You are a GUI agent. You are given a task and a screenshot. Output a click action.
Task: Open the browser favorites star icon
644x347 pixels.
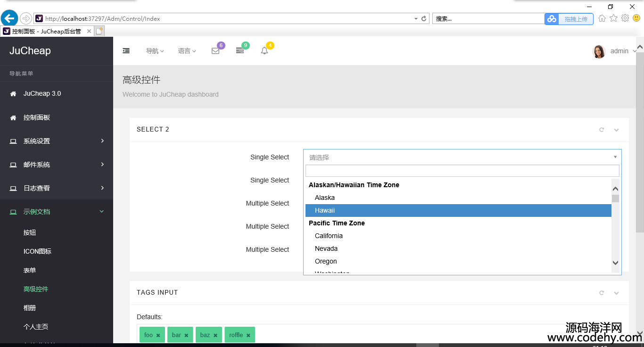click(613, 18)
